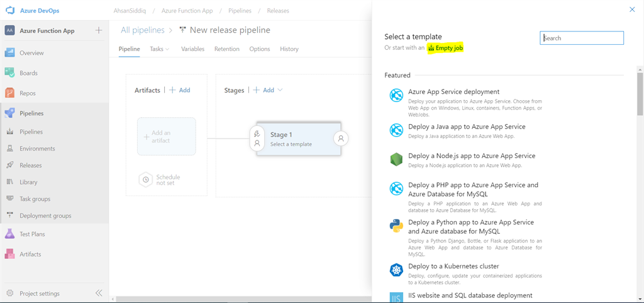The height and width of the screenshot is (303, 644).
Task: Expand the Stages Add dropdown chevron
Action: pos(280,90)
